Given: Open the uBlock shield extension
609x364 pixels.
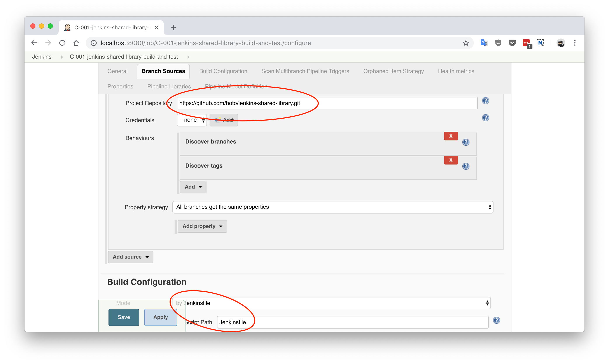Looking at the screenshot, I should point(498,43).
